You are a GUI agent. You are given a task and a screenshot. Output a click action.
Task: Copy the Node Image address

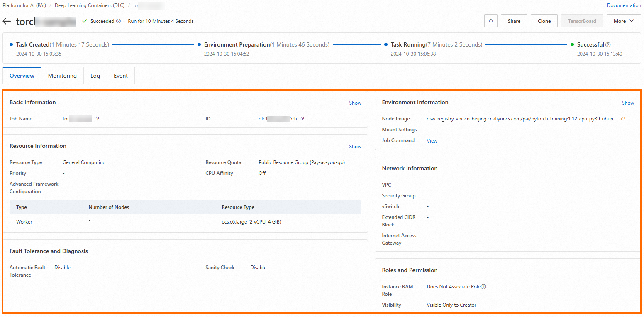pos(623,119)
